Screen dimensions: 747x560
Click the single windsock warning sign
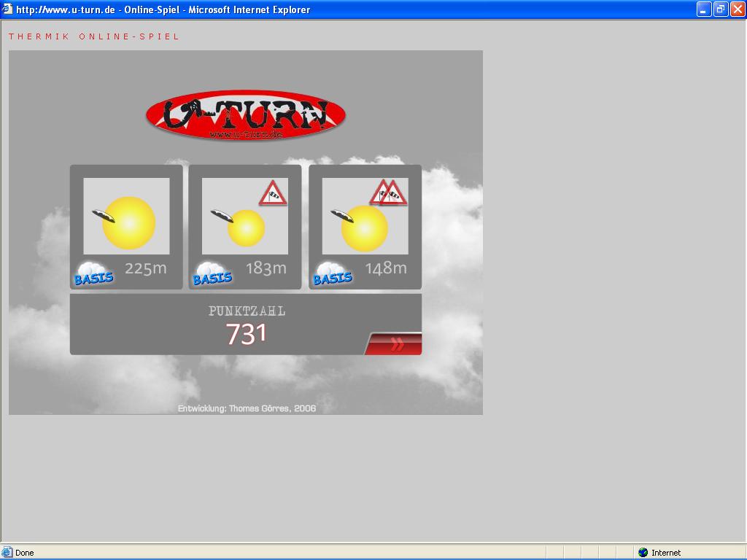273,192
